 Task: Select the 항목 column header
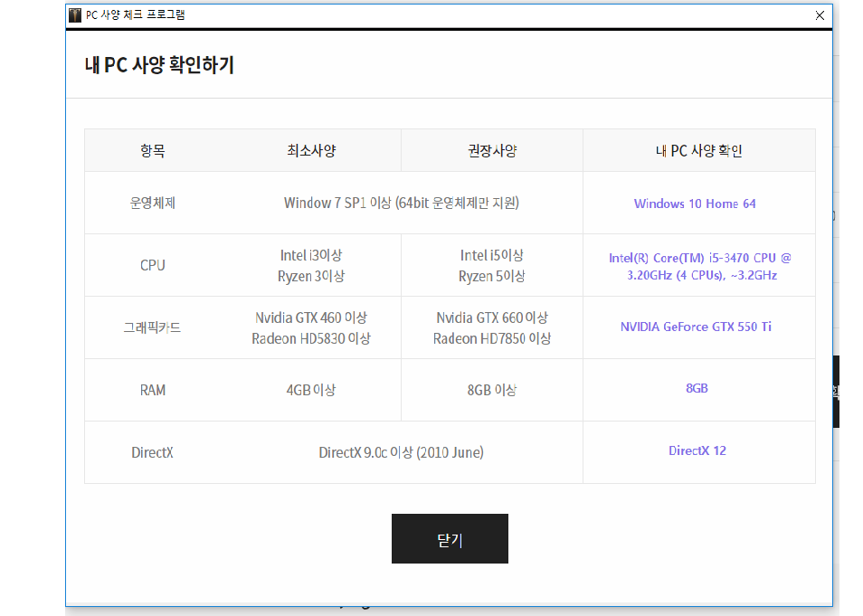pos(153,151)
